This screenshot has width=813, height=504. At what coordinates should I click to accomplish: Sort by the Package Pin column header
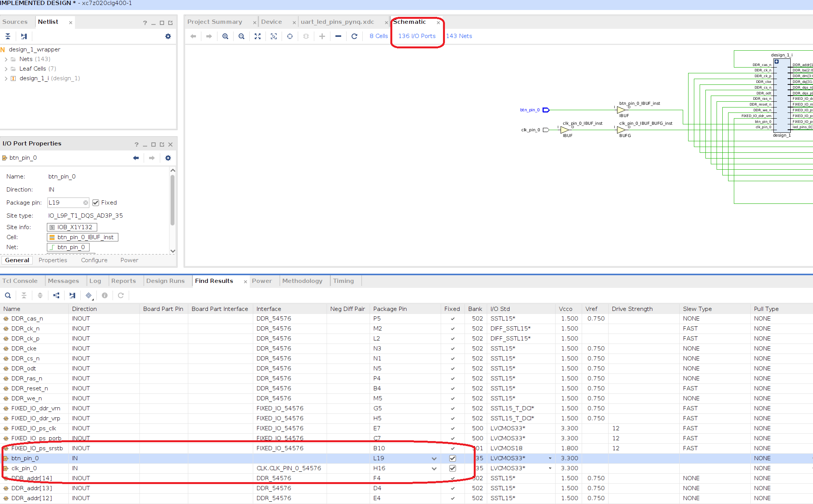coord(390,309)
